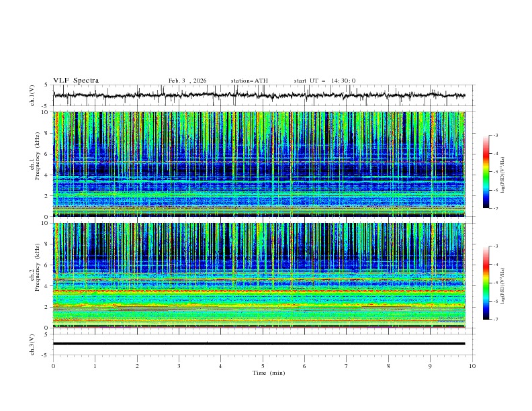Click the ch.3(V) axis label at bottom-left
The image size is (532, 411).
point(32,344)
